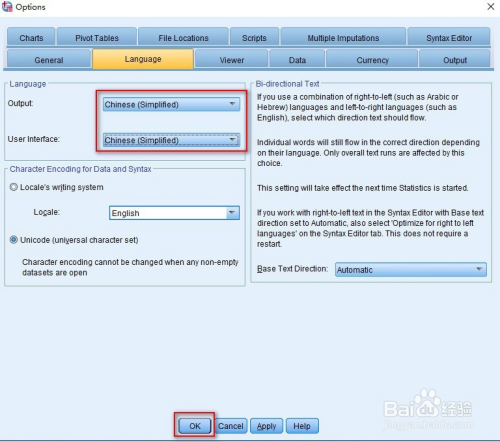
Task: Select Locale's writing system radio button
Action: [14, 187]
